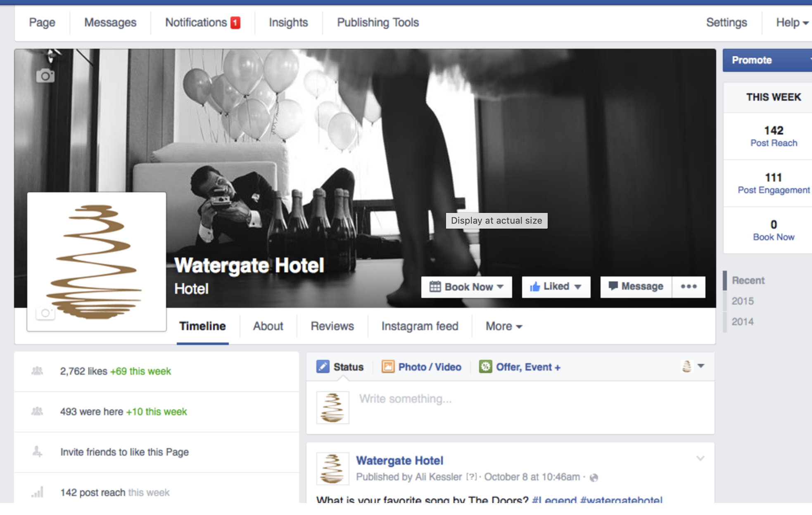The width and height of the screenshot is (812, 515).
Task: Click the Promote button
Action: click(767, 60)
